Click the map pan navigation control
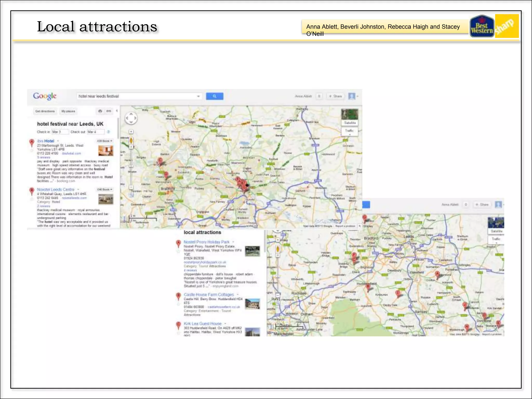This screenshot has width=532, height=399. point(131,118)
